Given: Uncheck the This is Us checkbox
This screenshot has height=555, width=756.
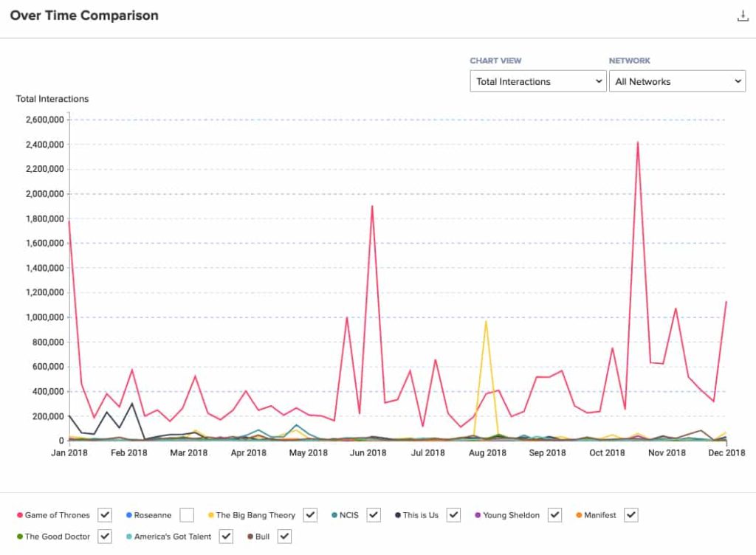Looking at the screenshot, I should (x=453, y=514).
